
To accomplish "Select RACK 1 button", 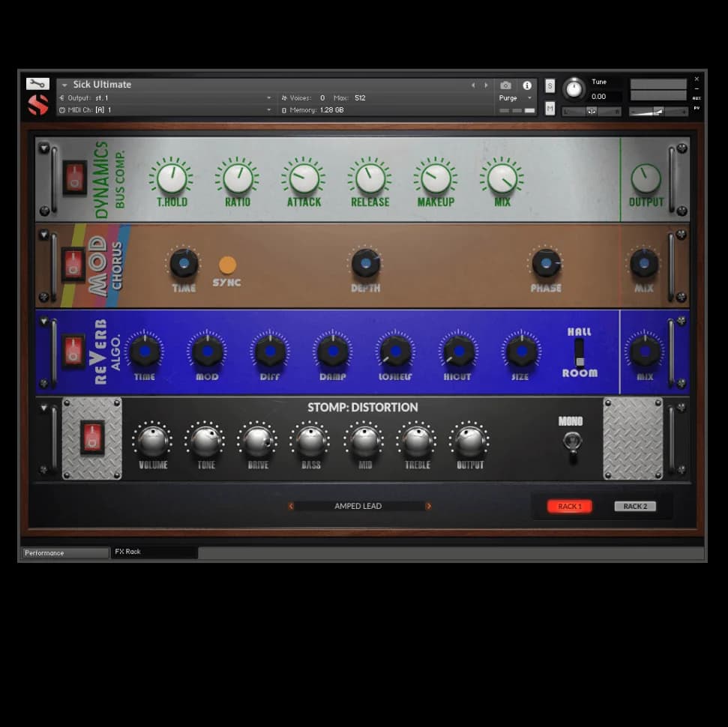I will [x=569, y=507].
